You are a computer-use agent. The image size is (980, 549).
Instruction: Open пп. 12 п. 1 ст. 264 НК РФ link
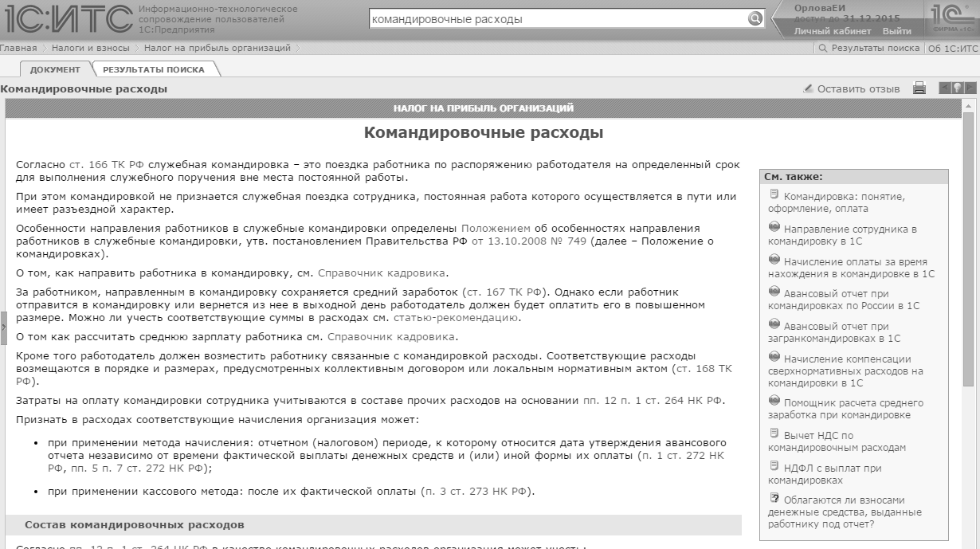(653, 401)
